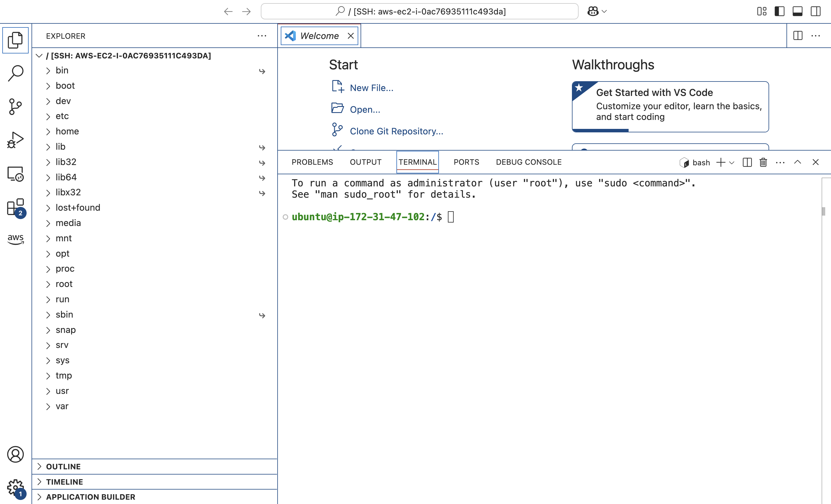The height and width of the screenshot is (504, 831).
Task: Open the Copilot chat icon in title bar
Action: click(x=592, y=12)
